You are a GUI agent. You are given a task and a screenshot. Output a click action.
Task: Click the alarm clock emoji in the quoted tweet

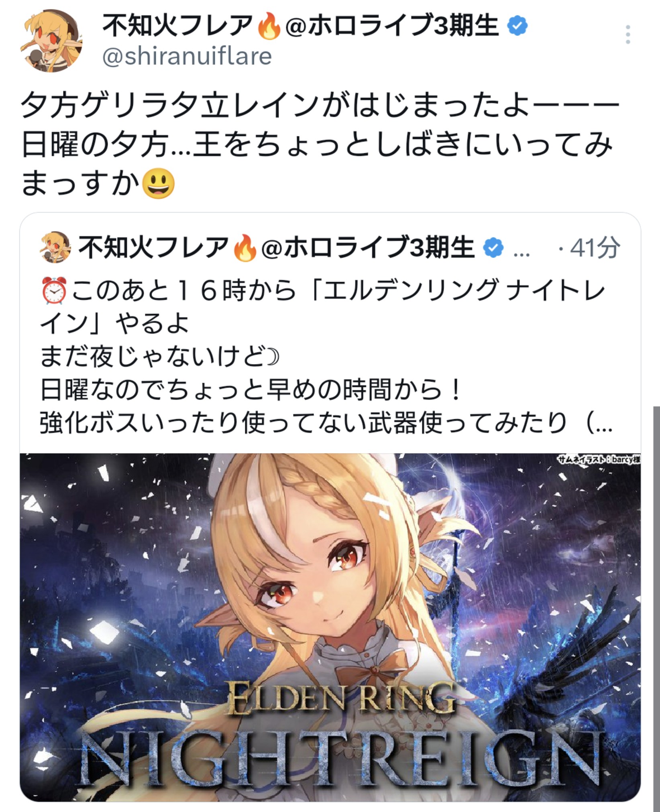click(54, 291)
